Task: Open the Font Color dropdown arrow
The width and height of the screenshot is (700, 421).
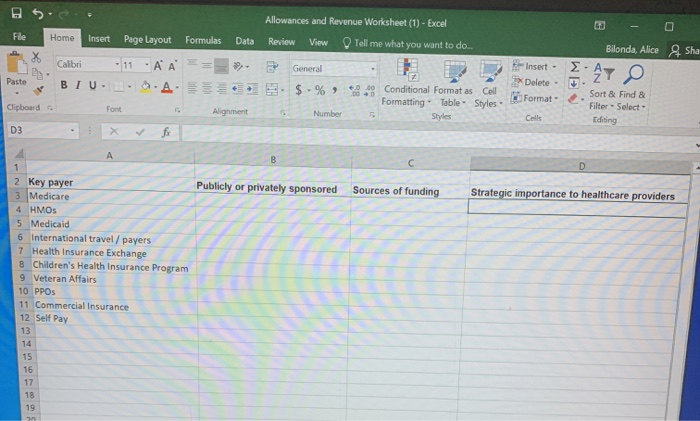Action: (x=177, y=88)
